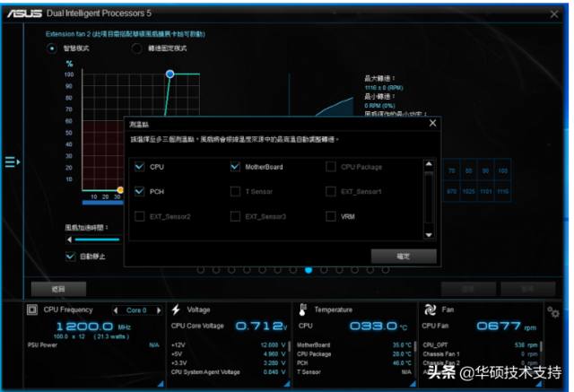Click the Fan panel fan icon

tap(430, 309)
